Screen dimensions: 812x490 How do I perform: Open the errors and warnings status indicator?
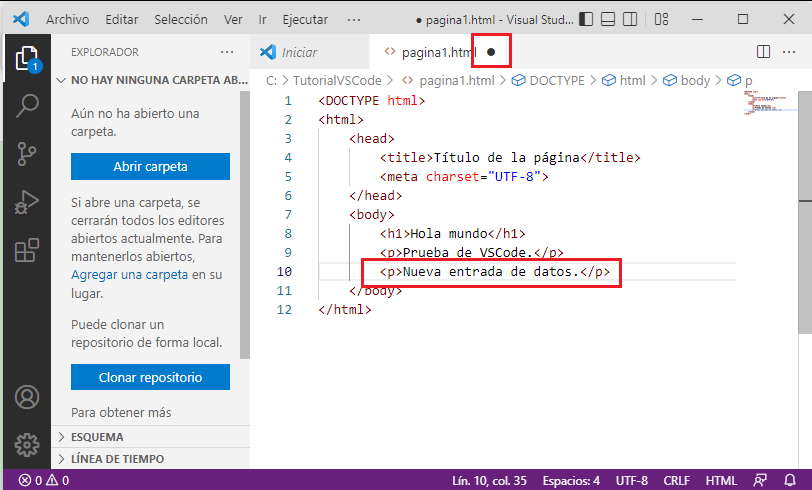pos(44,481)
